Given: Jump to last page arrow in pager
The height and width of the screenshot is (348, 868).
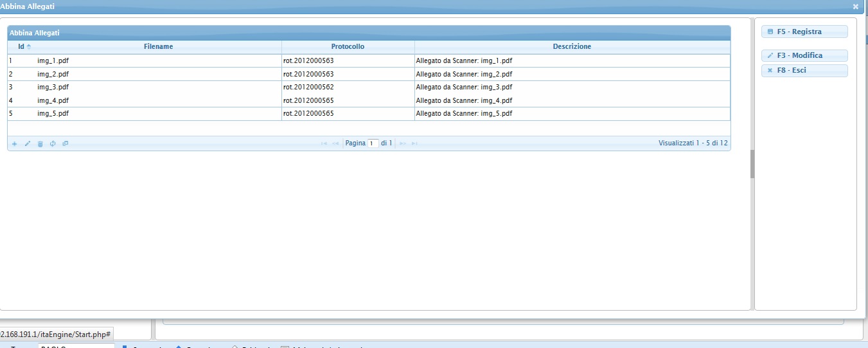Looking at the screenshot, I should pos(414,143).
